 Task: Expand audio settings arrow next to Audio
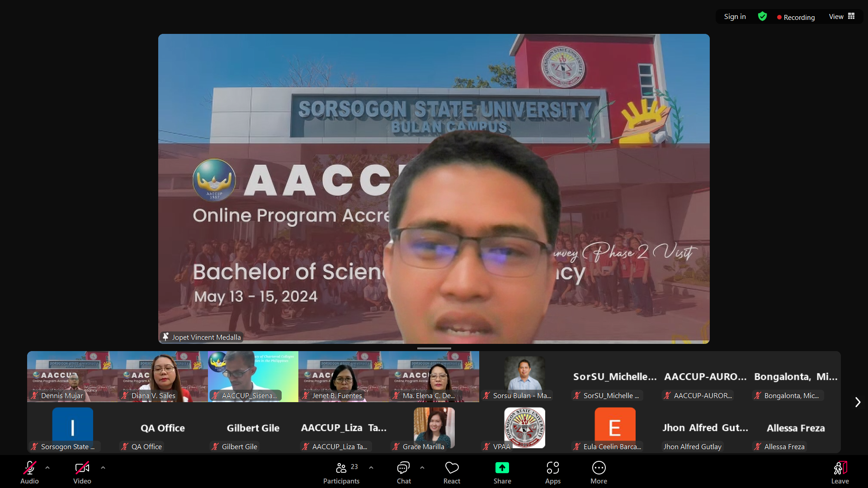click(47, 468)
